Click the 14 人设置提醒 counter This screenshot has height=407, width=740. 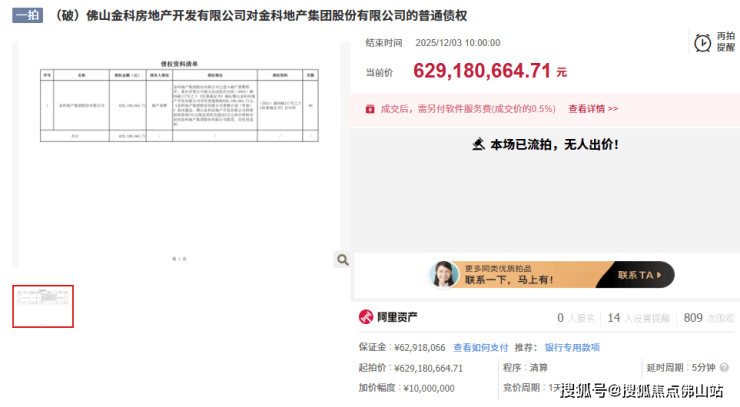pos(639,318)
